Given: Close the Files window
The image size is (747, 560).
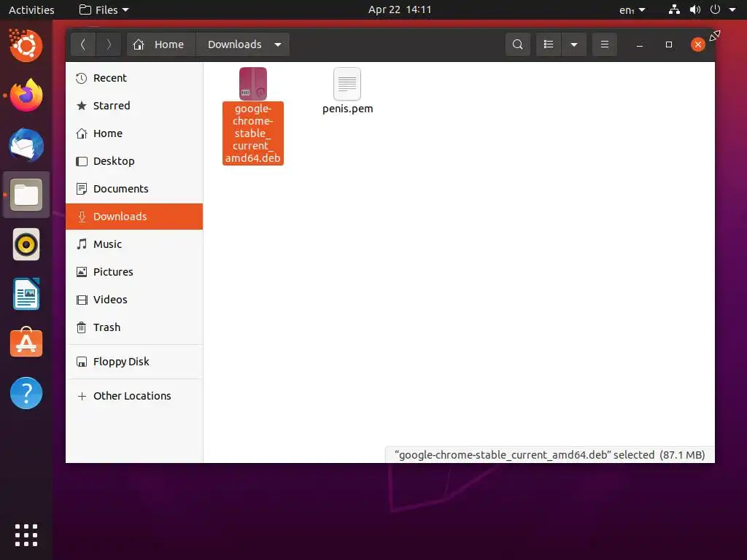Looking at the screenshot, I should pos(698,44).
